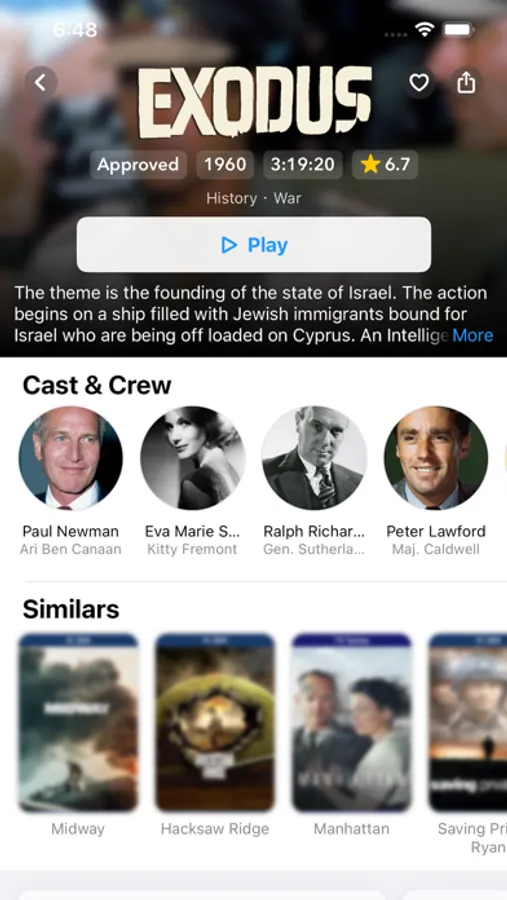Tap the 1960 release year badge
Screen dimensions: 507x900
[x=225, y=165]
